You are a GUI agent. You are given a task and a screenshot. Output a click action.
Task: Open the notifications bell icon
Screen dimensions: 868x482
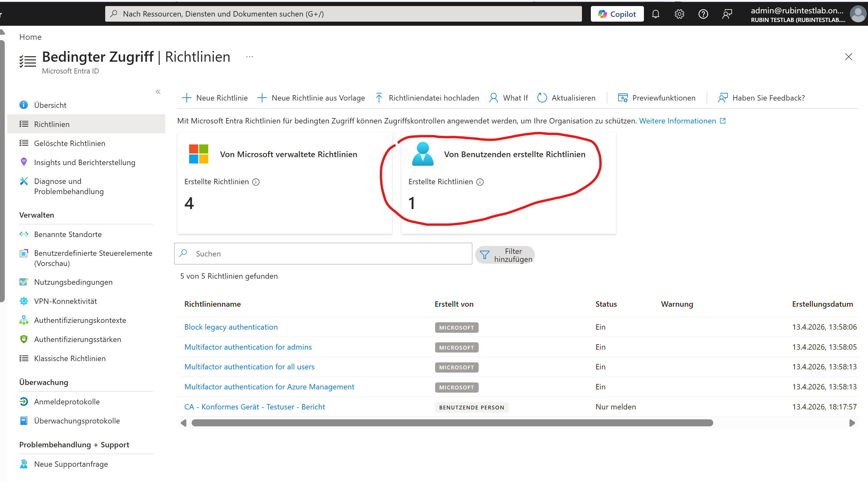pos(655,14)
